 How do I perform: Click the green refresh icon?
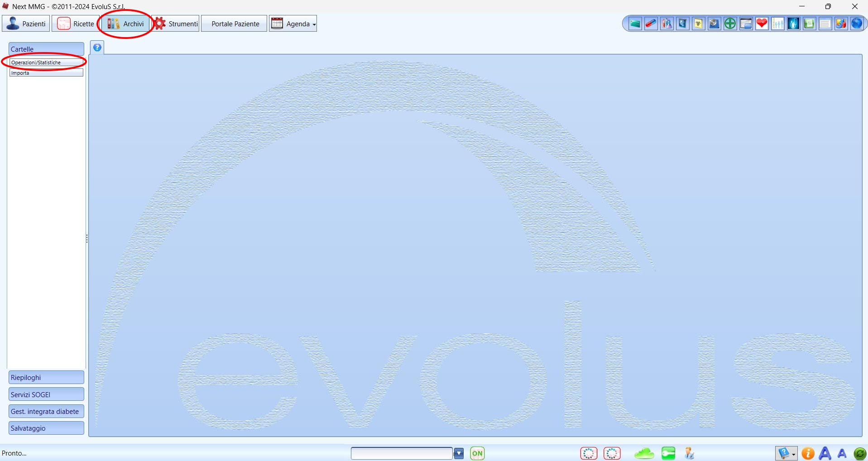click(x=860, y=453)
